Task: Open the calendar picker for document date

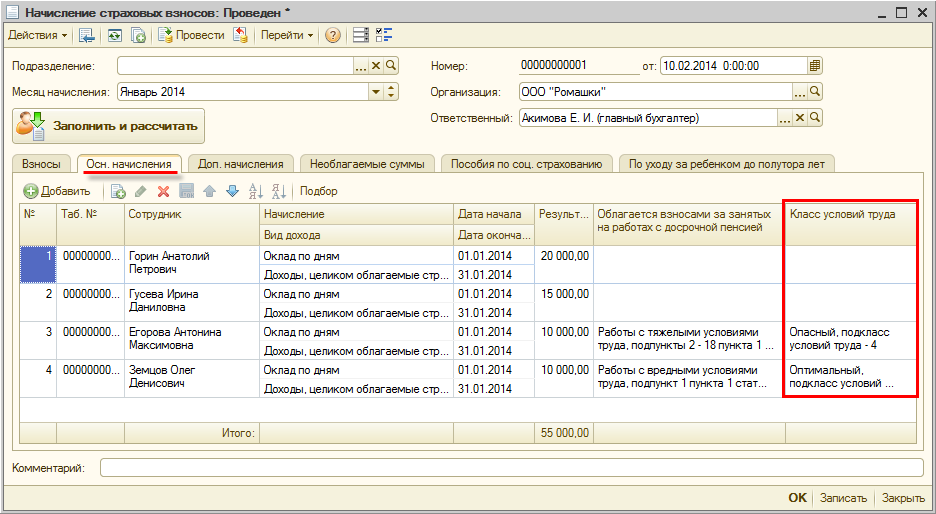Action: tap(815, 66)
